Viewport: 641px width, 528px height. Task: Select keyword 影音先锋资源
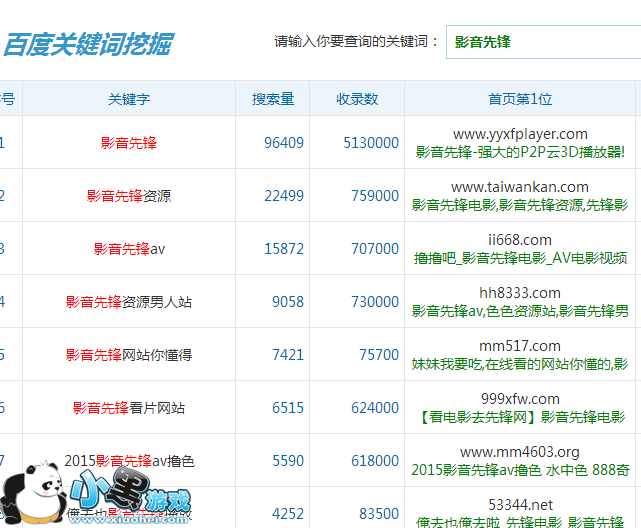(129, 196)
